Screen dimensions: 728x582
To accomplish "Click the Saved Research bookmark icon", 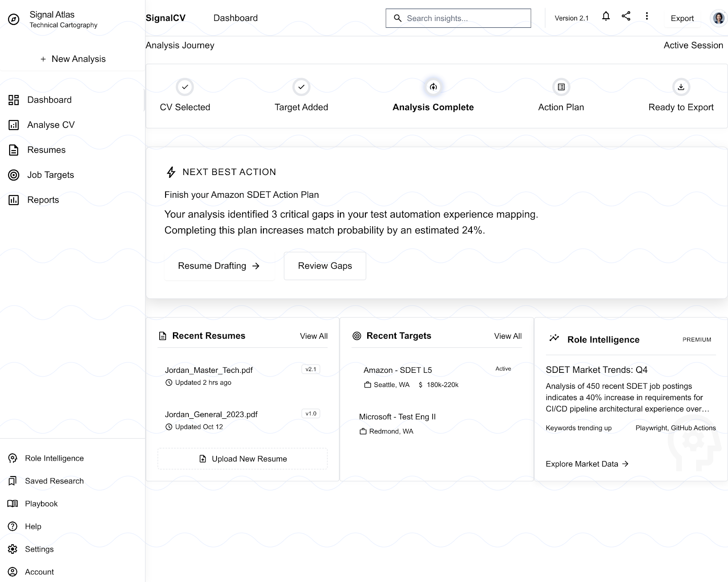I will point(13,481).
